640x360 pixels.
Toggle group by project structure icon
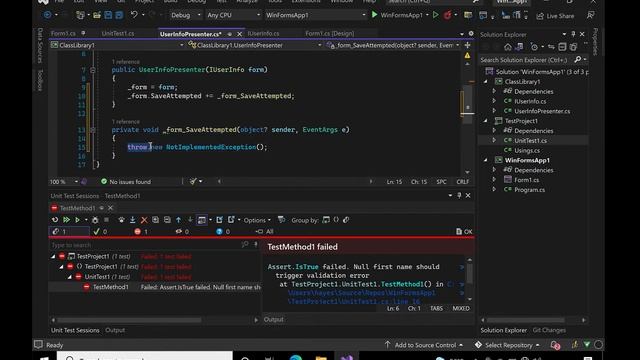(x=326, y=220)
